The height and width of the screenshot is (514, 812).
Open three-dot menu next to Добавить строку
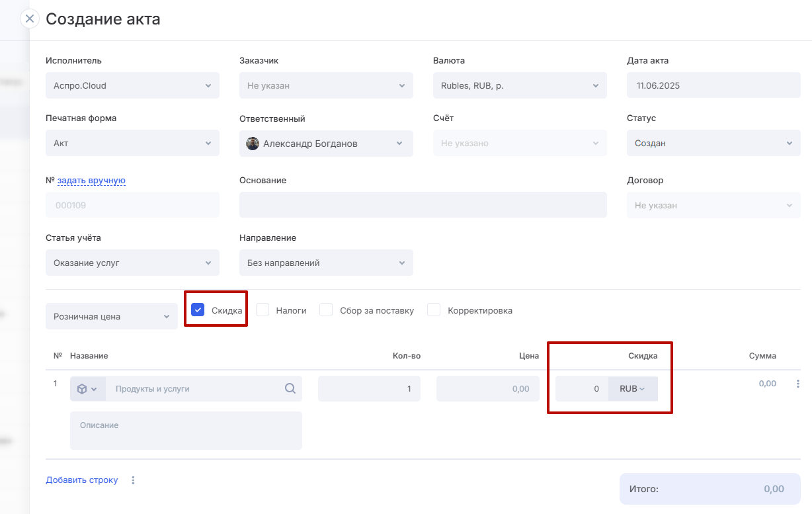pyautogui.click(x=133, y=480)
